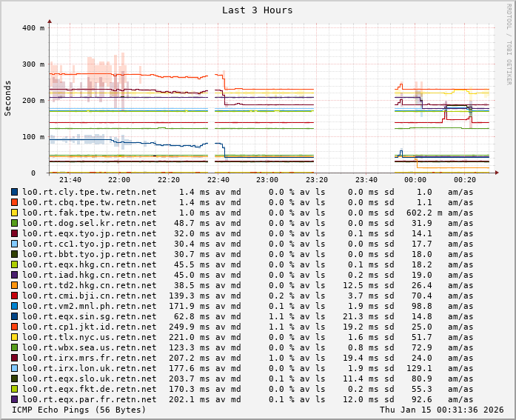Click the orange lo0.rt.td2.hkg.cn.retn.net swatch

(14, 285)
